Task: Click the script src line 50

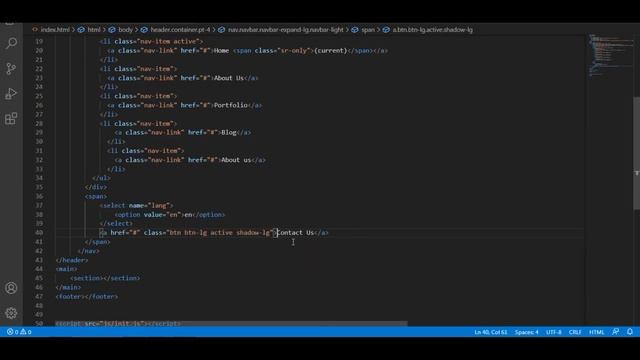Action: point(118,323)
